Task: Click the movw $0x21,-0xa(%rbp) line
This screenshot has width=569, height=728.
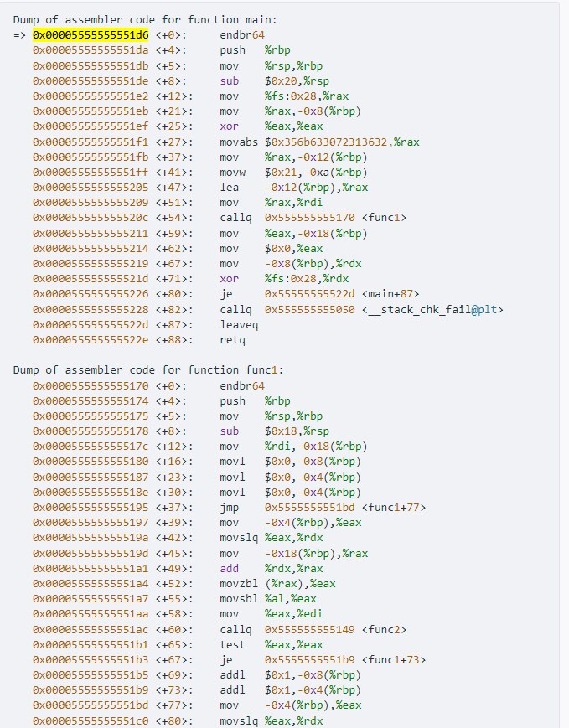Action: (x=293, y=173)
